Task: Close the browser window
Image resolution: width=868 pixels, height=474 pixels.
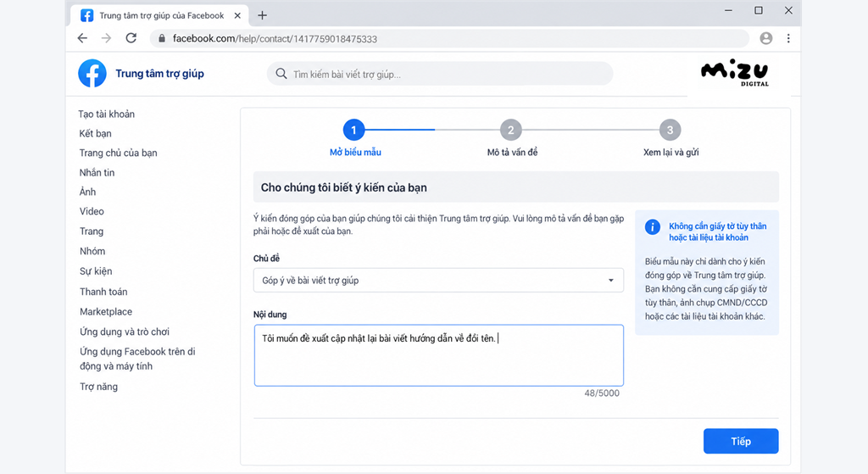Action: click(788, 10)
